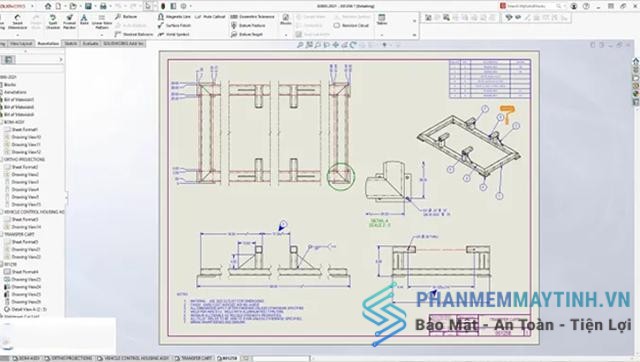The height and width of the screenshot is (362, 640).
Task: Click the green Detail A circle on drawing
Action: (341, 177)
